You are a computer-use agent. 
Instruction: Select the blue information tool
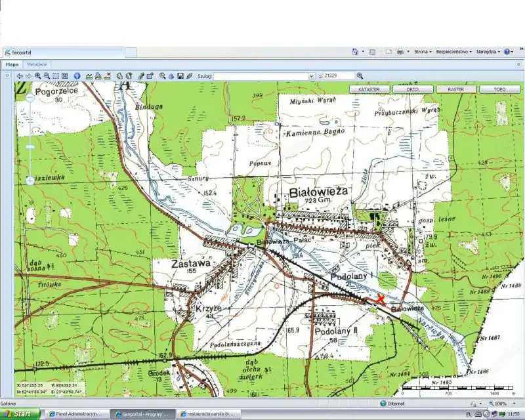(x=76, y=76)
